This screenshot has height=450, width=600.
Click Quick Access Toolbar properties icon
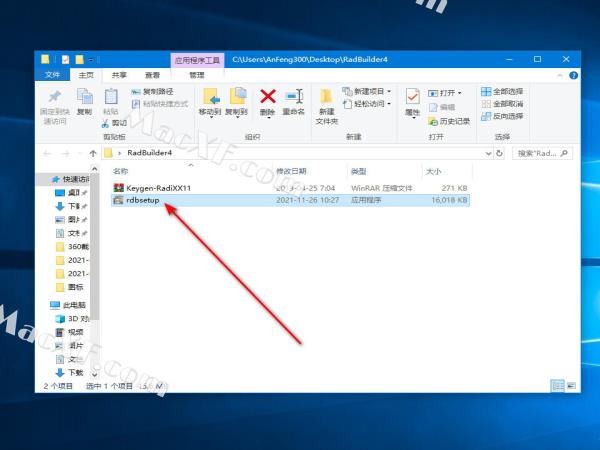click(x=65, y=60)
